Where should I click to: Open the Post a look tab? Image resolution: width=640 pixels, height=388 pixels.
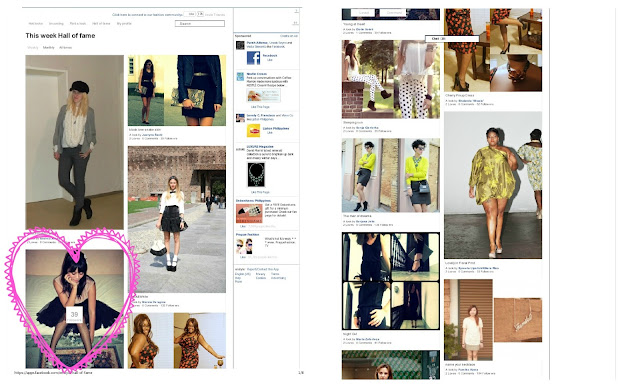click(x=78, y=24)
